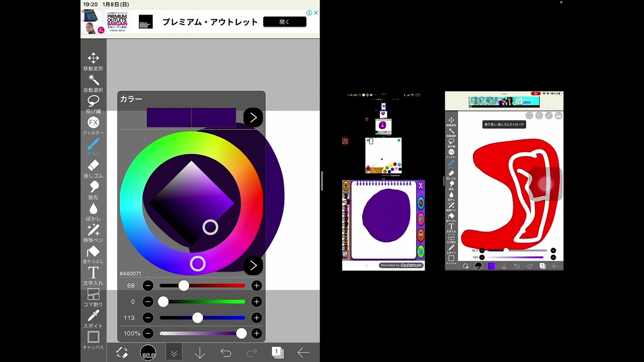Open the 30.0 brush size button in left app
The width and height of the screenshot is (644, 362).
[x=148, y=353]
